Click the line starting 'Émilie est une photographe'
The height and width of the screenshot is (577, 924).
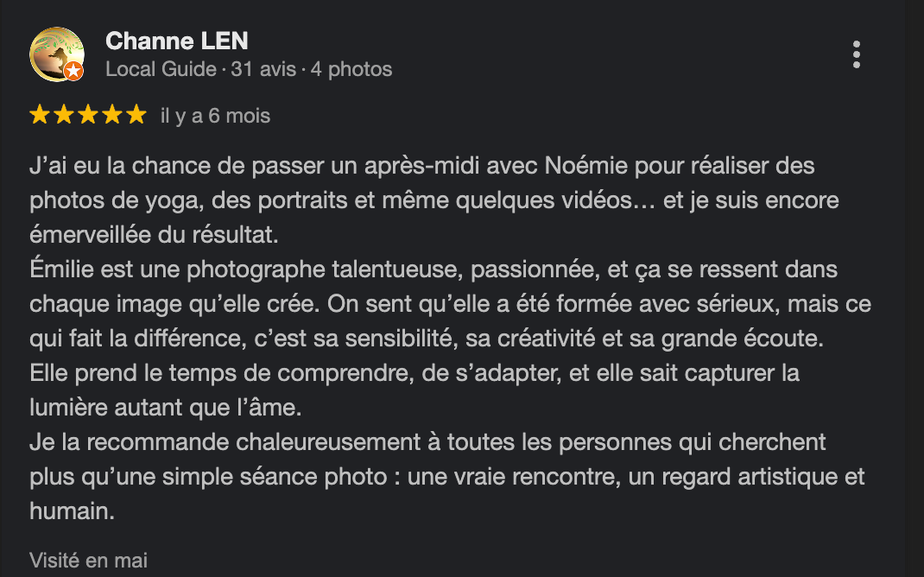click(x=433, y=269)
